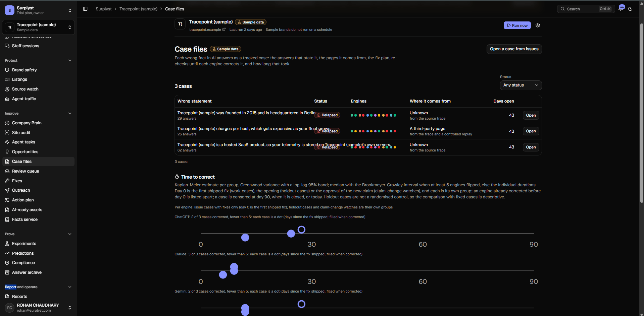Click Surplyst in the breadcrumb
This screenshot has width=644, height=316.
[x=104, y=9]
